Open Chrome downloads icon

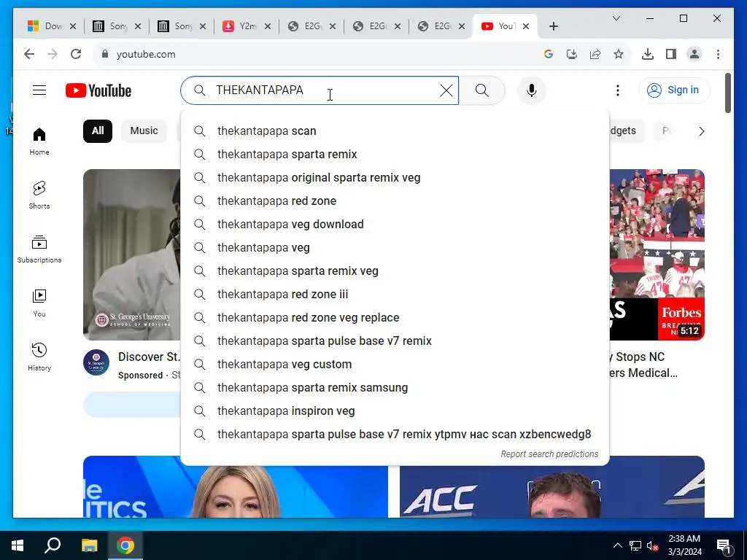pyautogui.click(x=648, y=54)
